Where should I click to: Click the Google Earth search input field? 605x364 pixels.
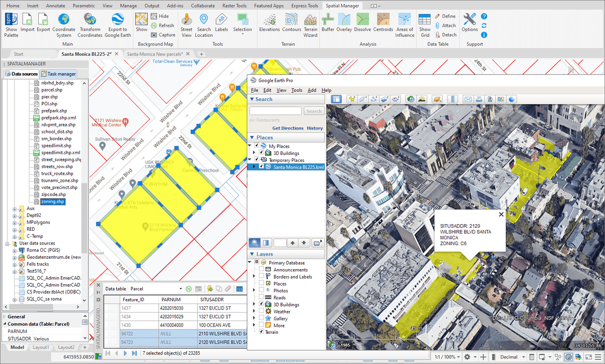275,111
